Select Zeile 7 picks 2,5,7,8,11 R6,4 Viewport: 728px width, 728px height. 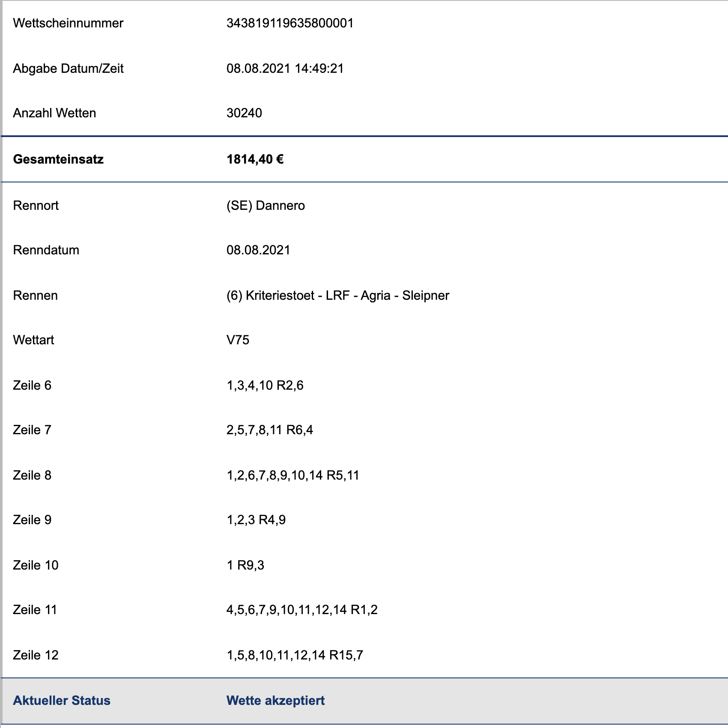click(270, 430)
